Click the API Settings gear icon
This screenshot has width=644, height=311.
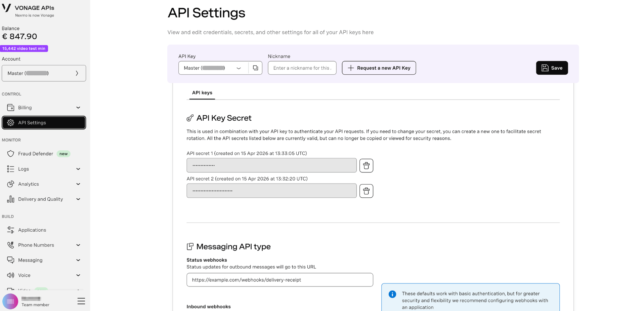click(x=11, y=123)
